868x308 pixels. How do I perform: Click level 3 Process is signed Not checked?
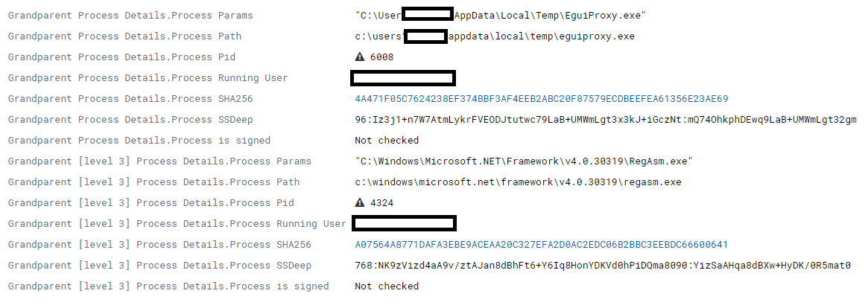[387, 286]
